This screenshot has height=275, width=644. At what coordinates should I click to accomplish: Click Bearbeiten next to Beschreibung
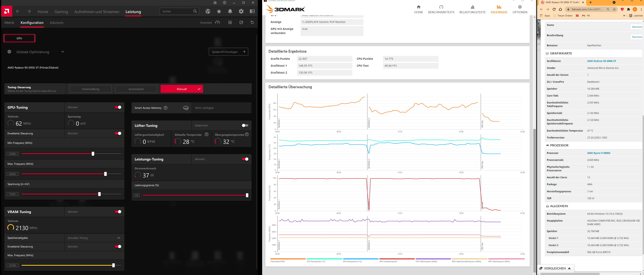pyautogui.click(x=637, y=37)
